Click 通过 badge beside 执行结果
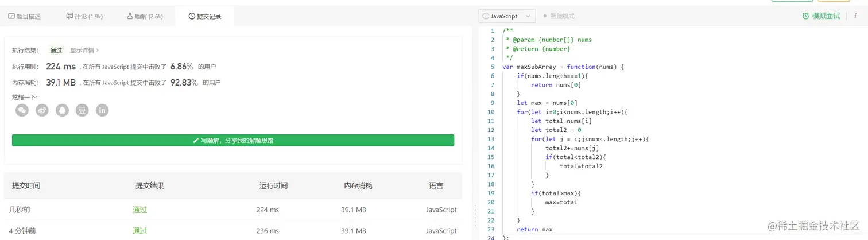Image resolution: width=868 pixels, height=240 pixels. click(x=56, y=51)
